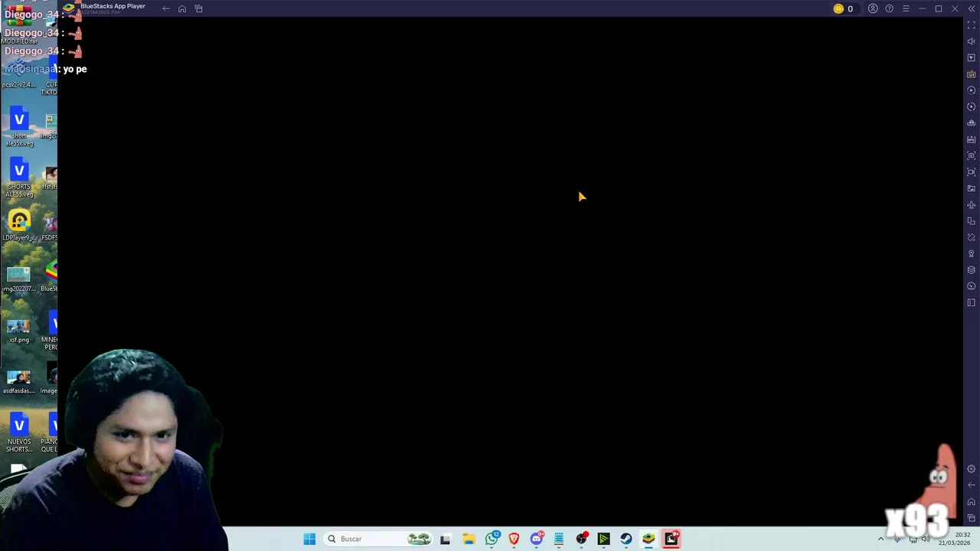Open Steam from the taskbar
The height and width of the screenshot is (551, 980).
point(626,539)
